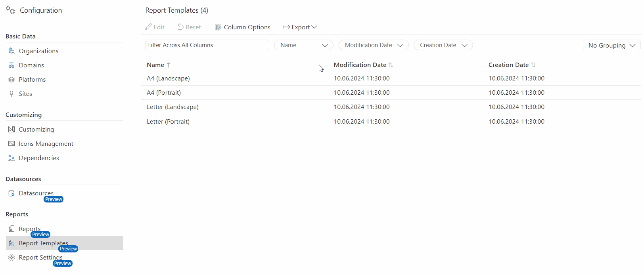Click the Reset undo arrow icon
This screenshot has width=644, height=275.
pos(180,27)
